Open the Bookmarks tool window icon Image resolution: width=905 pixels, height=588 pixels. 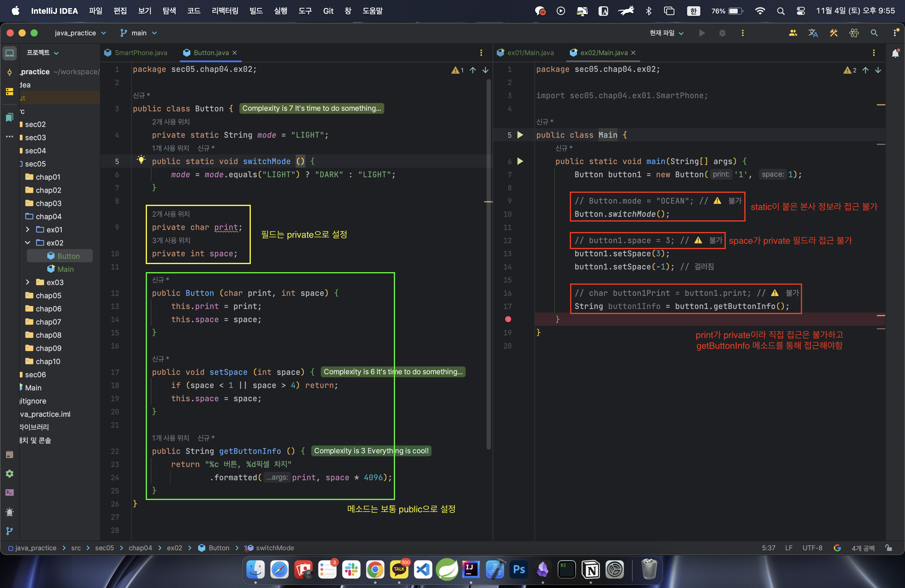pos(10,118)
